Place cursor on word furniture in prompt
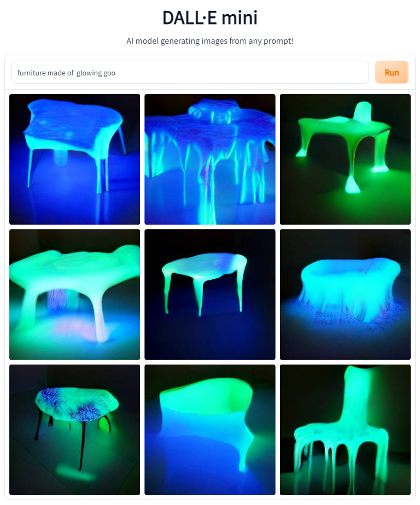 (32, 73)
